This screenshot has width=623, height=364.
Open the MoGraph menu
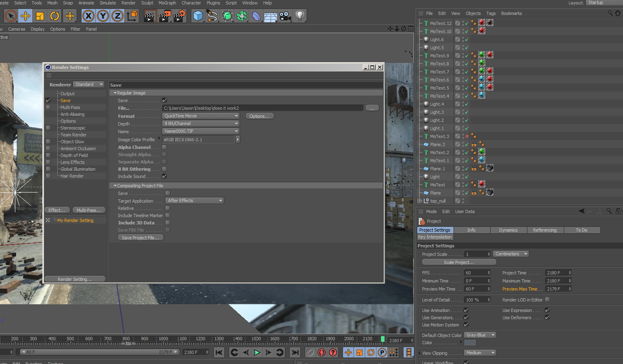click(167, 3)
